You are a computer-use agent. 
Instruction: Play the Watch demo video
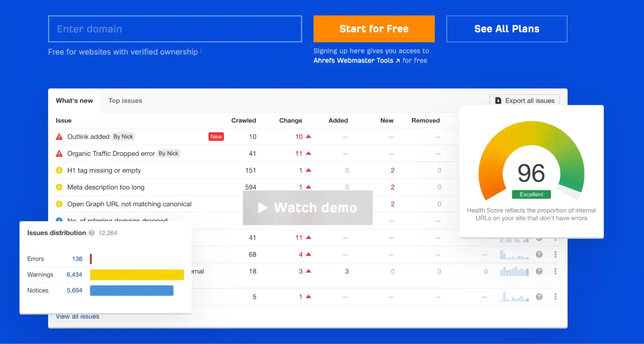pyautogui.click(x=308, y=208)
